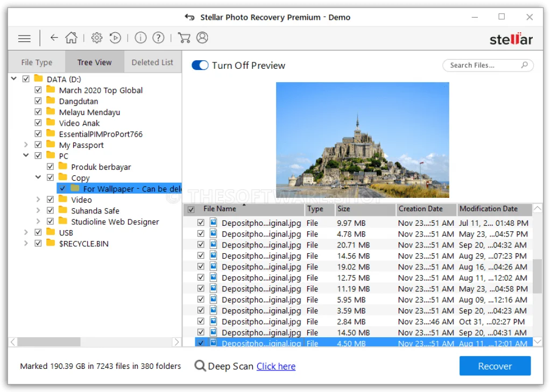Viewport: 551px width, 392px height.
Task: Uncheck the 11.19 MB file checkbox
Action: (x=201, y=288)
